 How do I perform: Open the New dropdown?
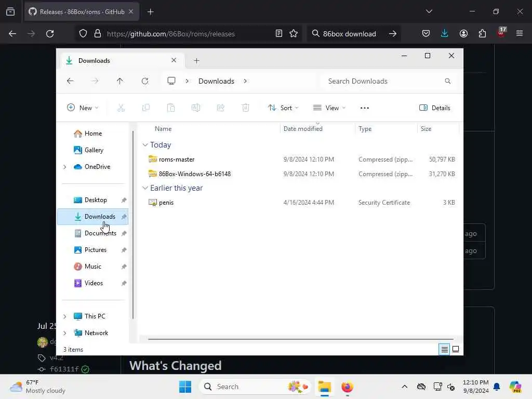pyautogui.click(x=83, y=108)
